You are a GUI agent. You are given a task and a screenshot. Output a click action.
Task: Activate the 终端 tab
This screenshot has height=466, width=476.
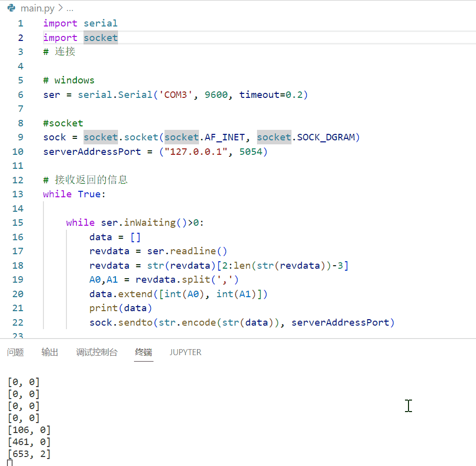pos(143,352)
